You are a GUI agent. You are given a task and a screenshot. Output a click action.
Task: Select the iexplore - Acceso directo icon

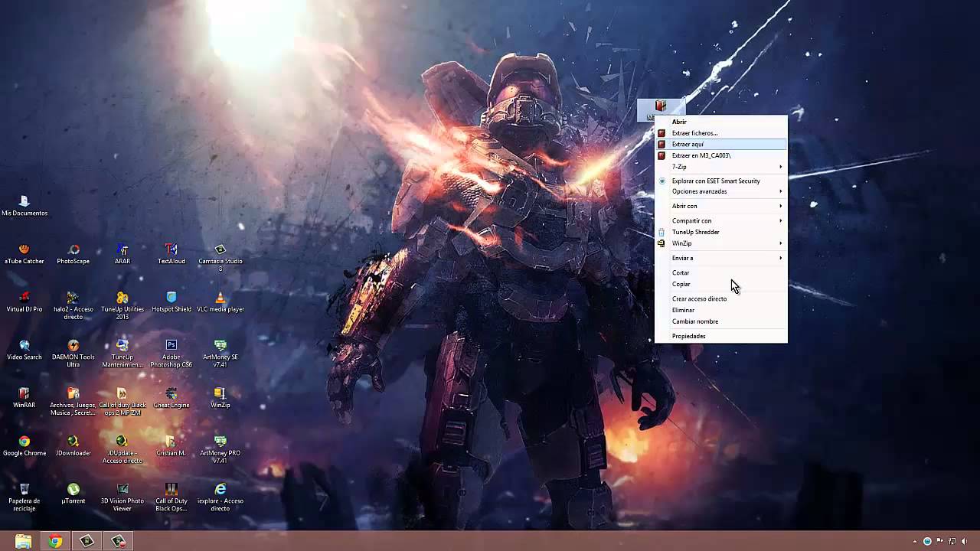[220, 497]
